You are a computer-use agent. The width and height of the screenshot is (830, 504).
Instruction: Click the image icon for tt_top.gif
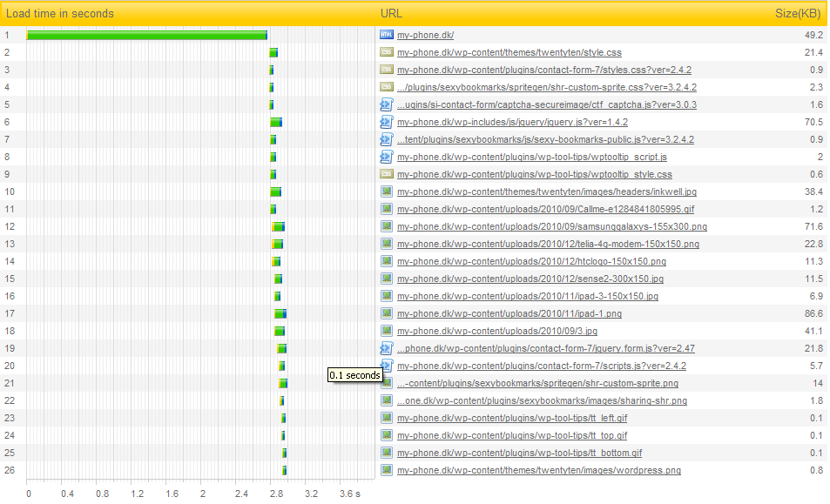(387, 435)
